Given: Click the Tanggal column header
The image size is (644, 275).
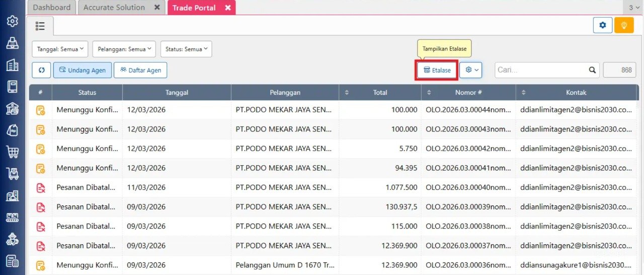Looking at the screenshot, I should [177, 93].
